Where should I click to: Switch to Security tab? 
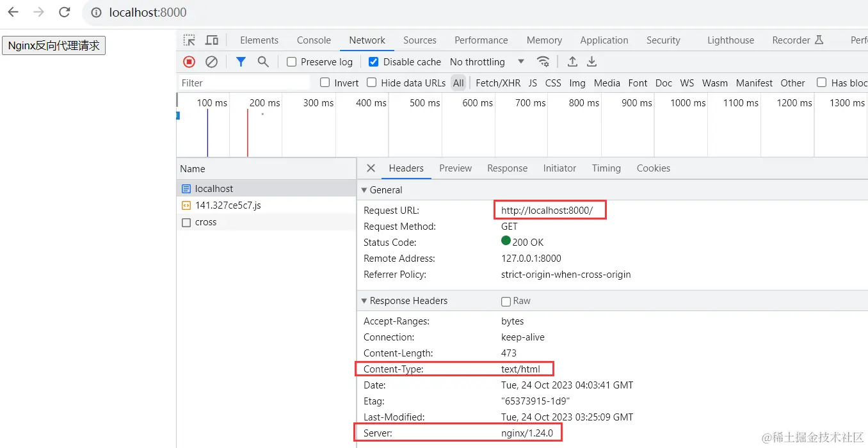[x=663, y=40]
